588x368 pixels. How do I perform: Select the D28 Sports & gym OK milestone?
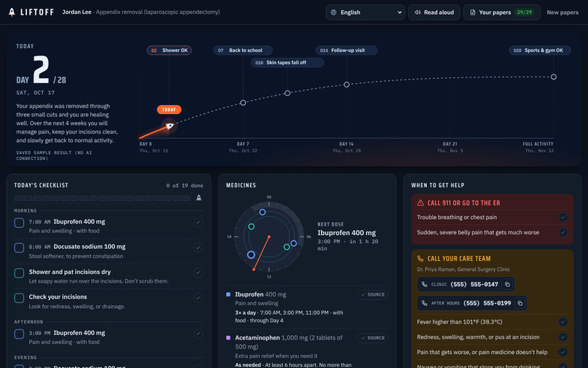[x=540, y=50]
